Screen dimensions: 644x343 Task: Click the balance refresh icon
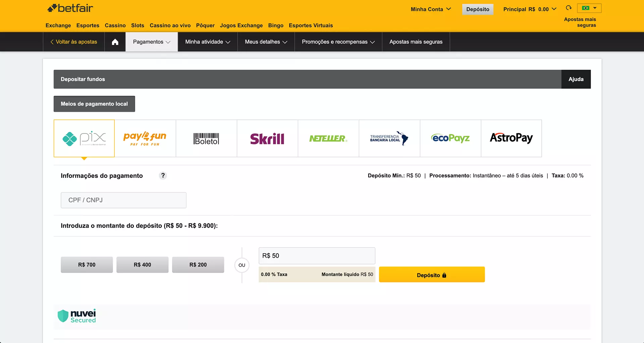click(569, 8)
